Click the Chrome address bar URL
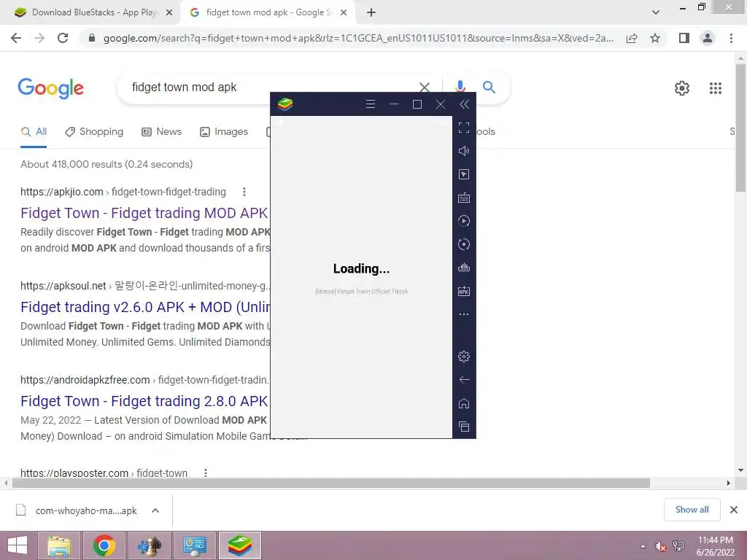747x560 pixels. (358, 38)
